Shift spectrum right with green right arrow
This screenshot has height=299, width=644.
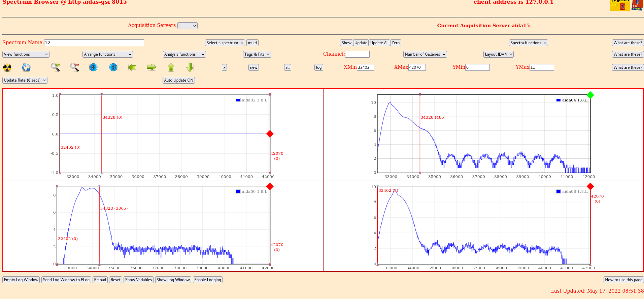151,67
